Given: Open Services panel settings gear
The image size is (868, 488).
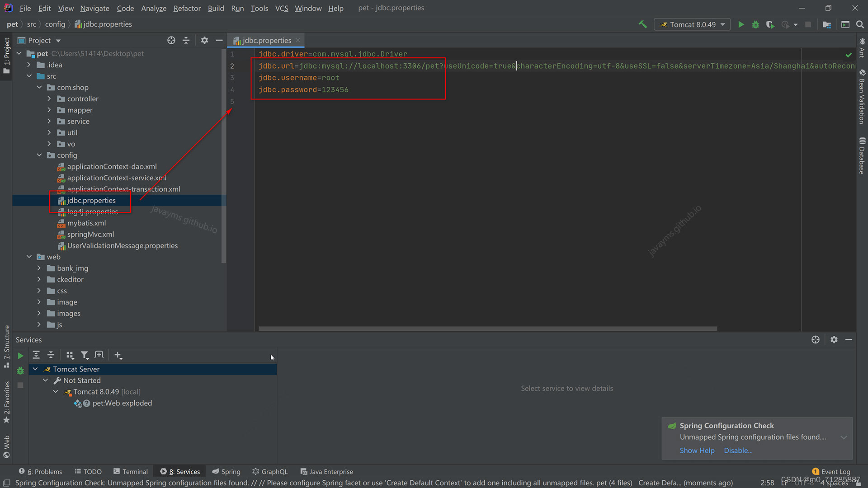Looking at the screenshot, I should click(834, 339).
